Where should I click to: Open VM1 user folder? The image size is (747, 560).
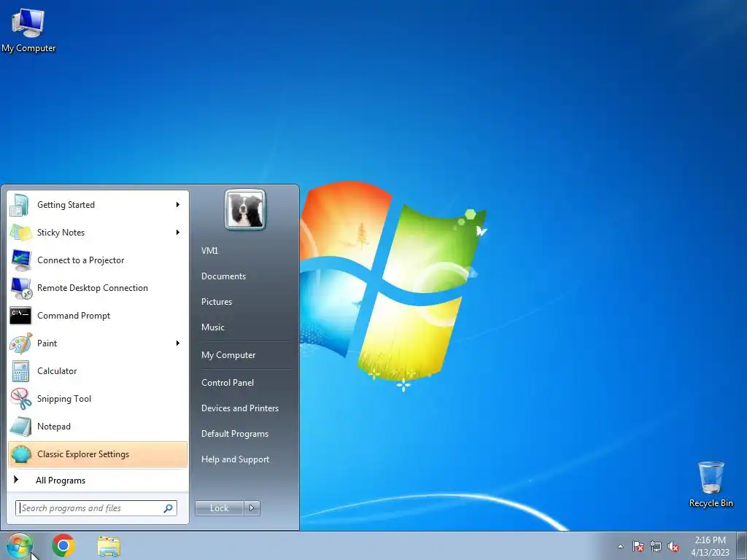209,251
